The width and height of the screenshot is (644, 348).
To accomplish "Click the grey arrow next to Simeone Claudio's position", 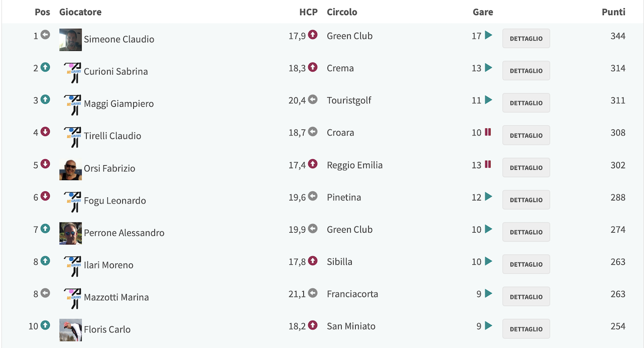I will pyautogui.click(x=45, y=35).
